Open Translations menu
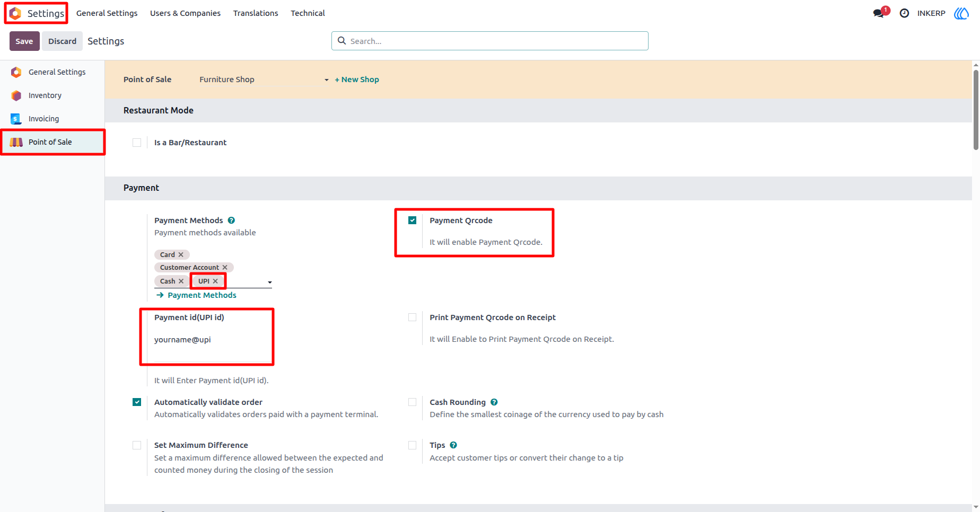Image resolution: width=980 pixels, height=512 pixels. tap(256, 13)
